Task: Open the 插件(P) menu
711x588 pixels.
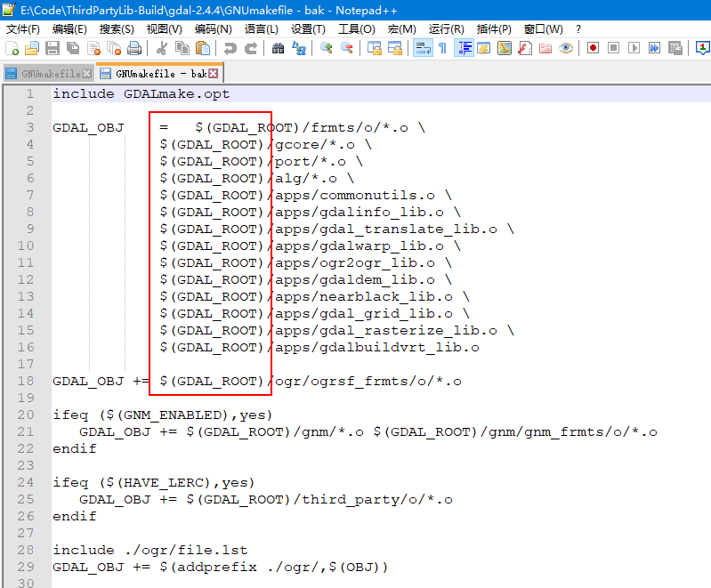Action: [494, 29]
